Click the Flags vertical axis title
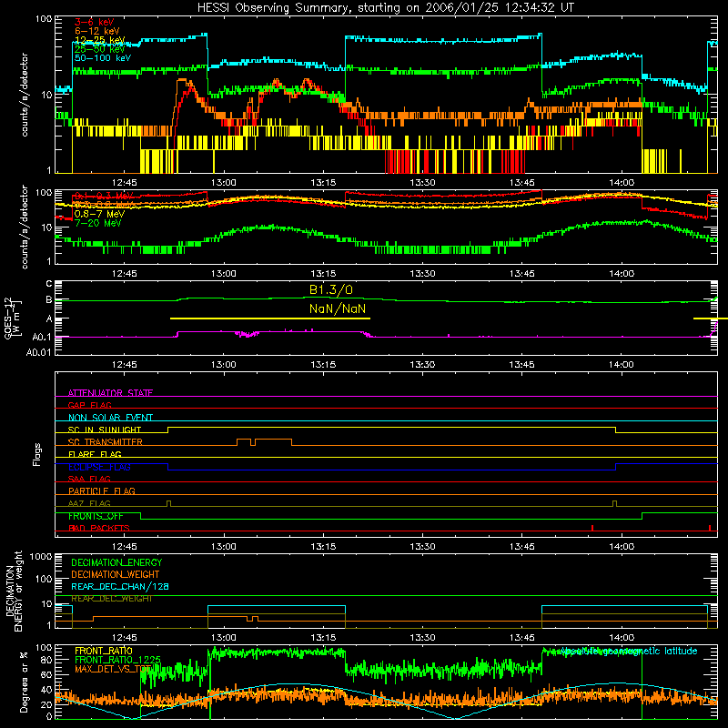728x728 pixels. click(37, 454)
